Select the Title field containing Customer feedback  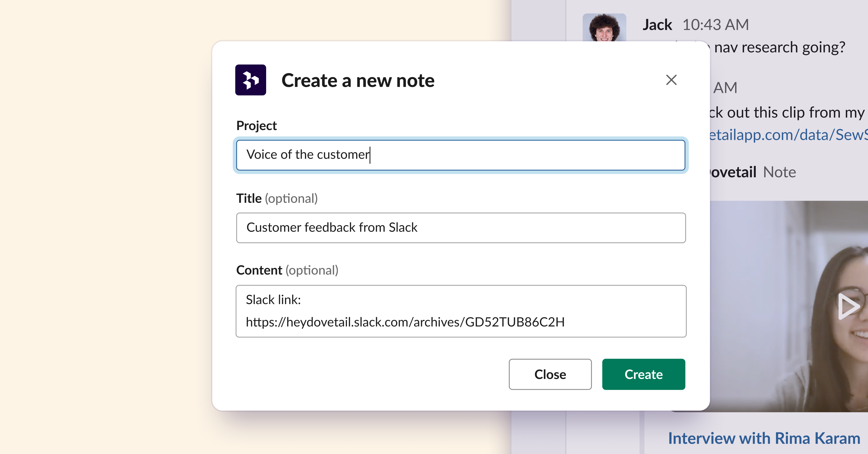pyautogui.click(x=460, y=228)
